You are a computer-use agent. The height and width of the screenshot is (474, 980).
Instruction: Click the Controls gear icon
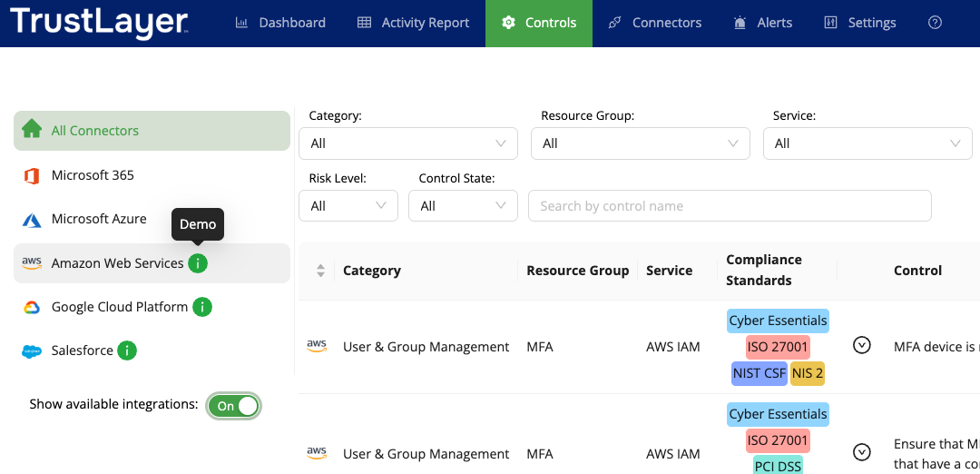pos(509,23)
